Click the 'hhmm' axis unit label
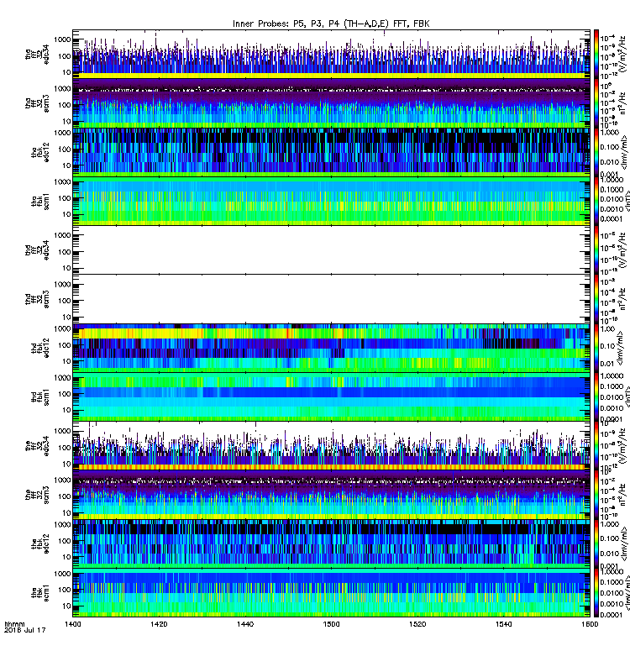The height and width of the screenshot is (672, 630). coord(14,624)
